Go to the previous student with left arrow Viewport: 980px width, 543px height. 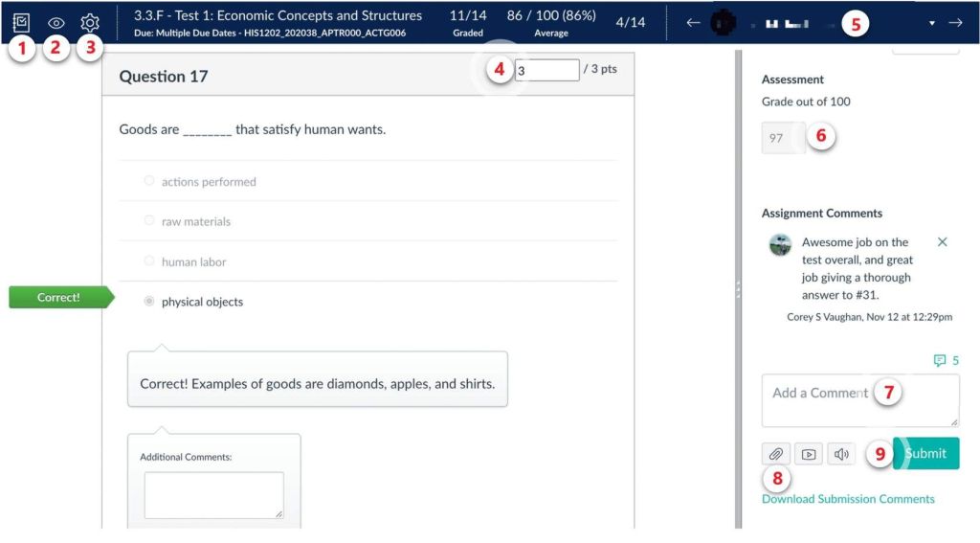click(x=693, y=23)
